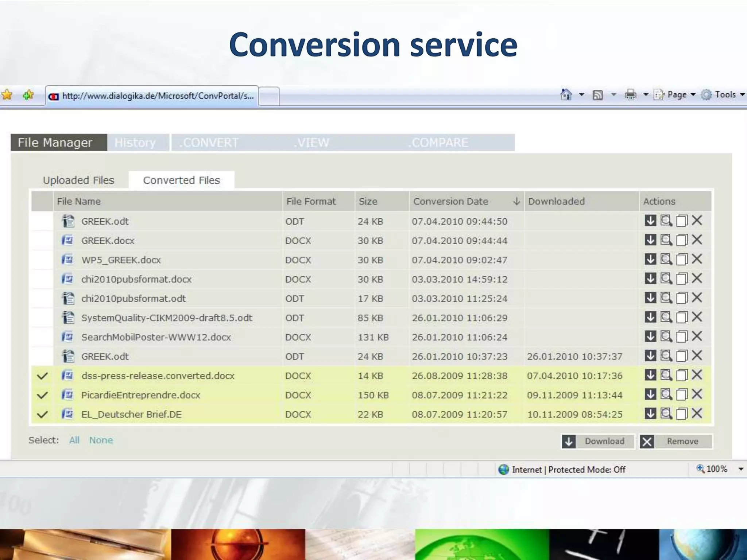Remove EL_Deutscher Brief.DE with X icon
The width and height of the screenshot is (747, 560).
pos(697,413)
